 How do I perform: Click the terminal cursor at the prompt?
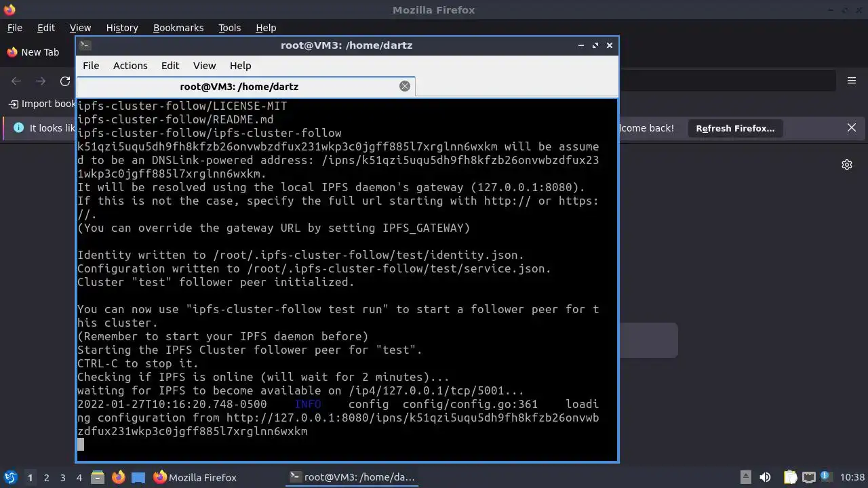[81, 445]
